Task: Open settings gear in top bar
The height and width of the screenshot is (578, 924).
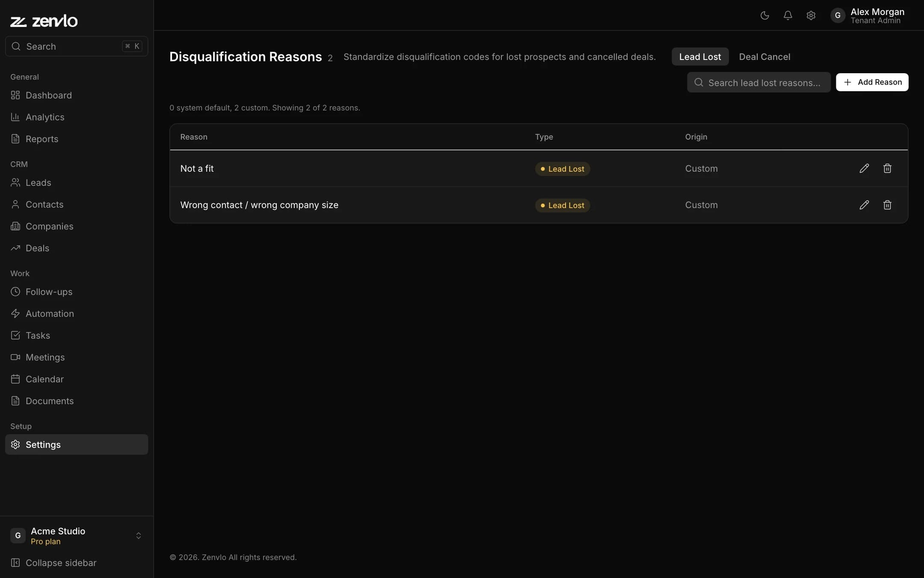Action: [x=811, y=15]
